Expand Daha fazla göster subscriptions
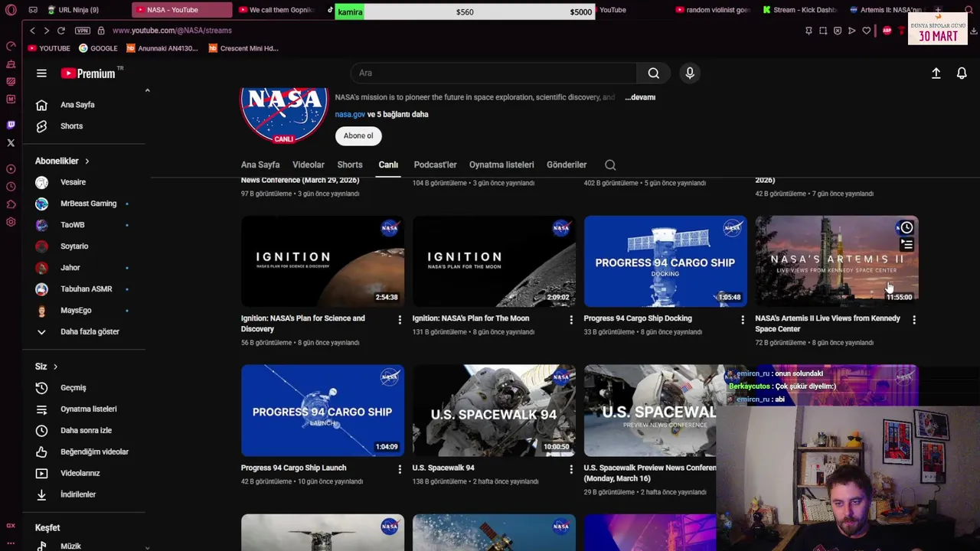Viewport: 980px width, 551px height. 86,331
